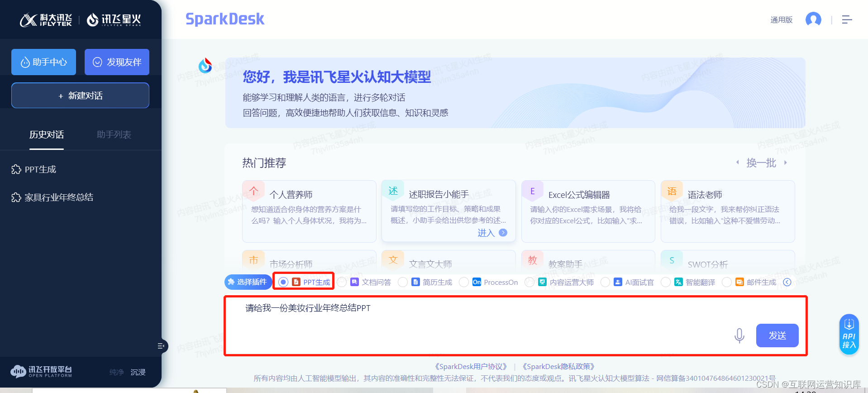Screen dimensions: 868x393
Task: Switch display mode to 纯净
Action: click(116, 372)
